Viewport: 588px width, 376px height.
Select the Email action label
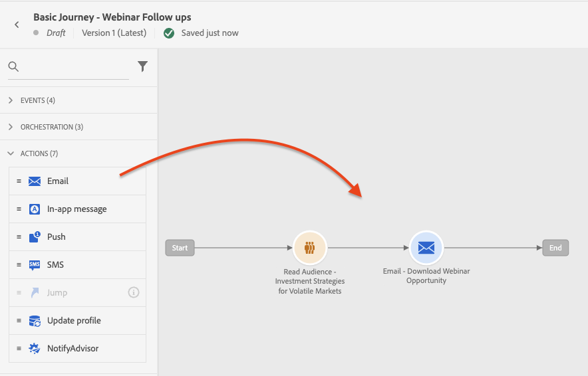pyautogui.click(x=58, y=181)
